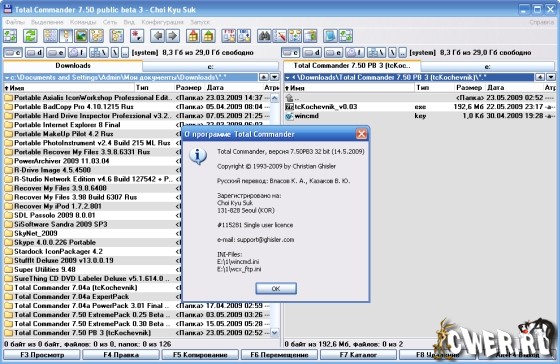Open the Файлы menu

(15, 22)
